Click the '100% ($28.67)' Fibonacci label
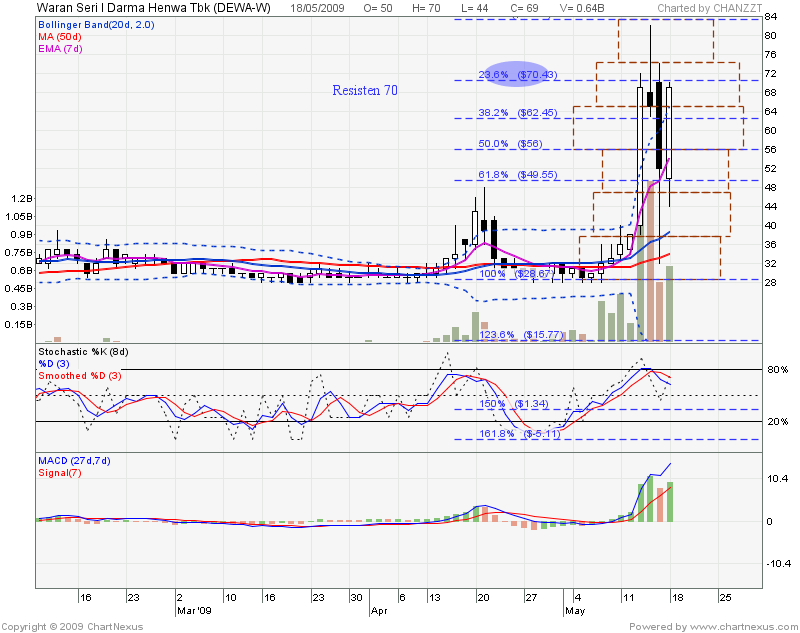The image size is (800, 633). [516, 274]
